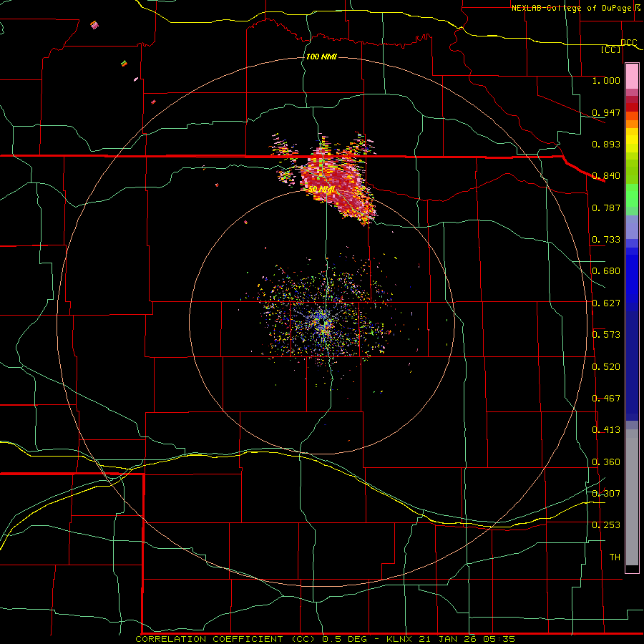The height and width of the screenshot is (644, 644).
Task: Click the TH threshold label
Action: click(x=615, y=557)
